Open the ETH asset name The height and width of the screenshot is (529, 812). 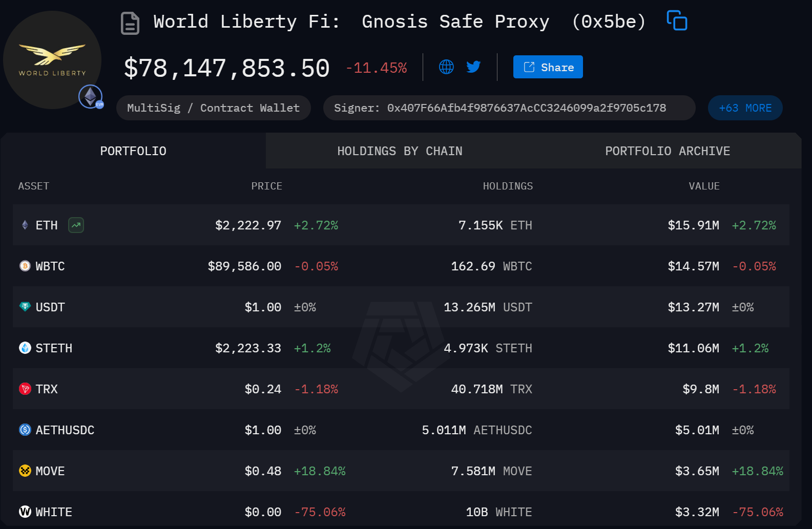(47, 225)
